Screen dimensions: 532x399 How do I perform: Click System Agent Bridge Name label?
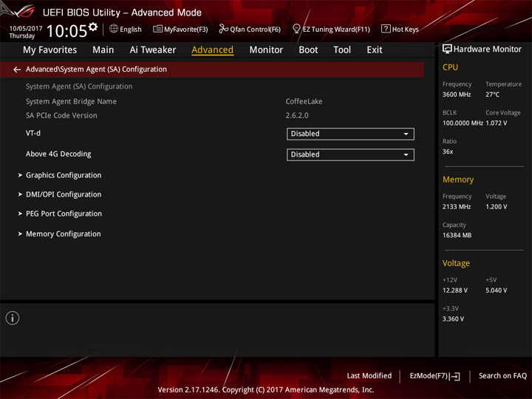pos(71,101)
